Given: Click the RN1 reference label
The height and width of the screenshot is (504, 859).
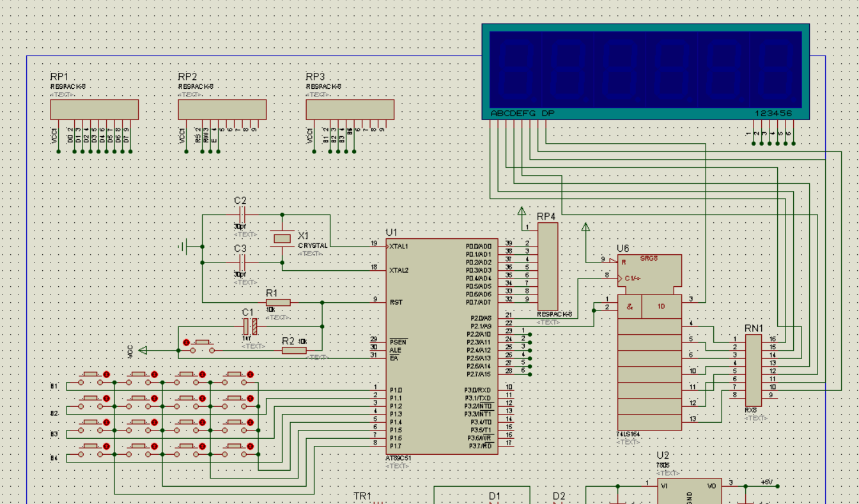Looking at the screenshot, I should point(754,328).
